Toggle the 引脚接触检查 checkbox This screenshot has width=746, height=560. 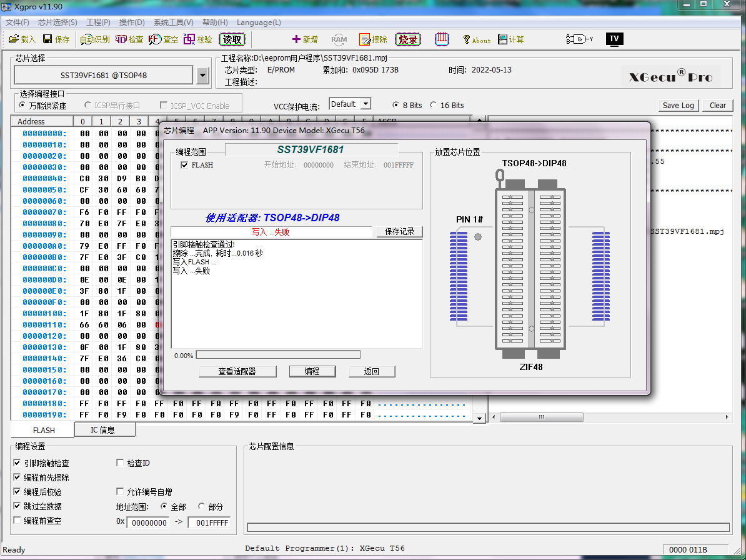[17, 463]
